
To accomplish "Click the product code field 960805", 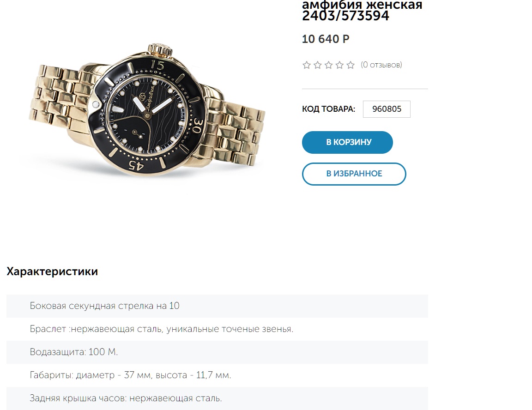I will [387, 109].
